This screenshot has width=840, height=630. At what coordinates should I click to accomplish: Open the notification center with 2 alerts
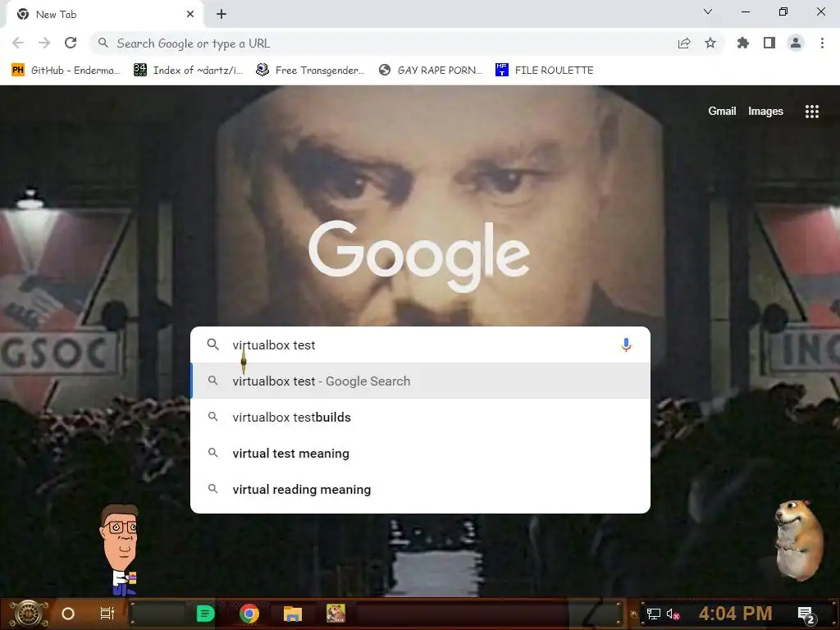806,614
